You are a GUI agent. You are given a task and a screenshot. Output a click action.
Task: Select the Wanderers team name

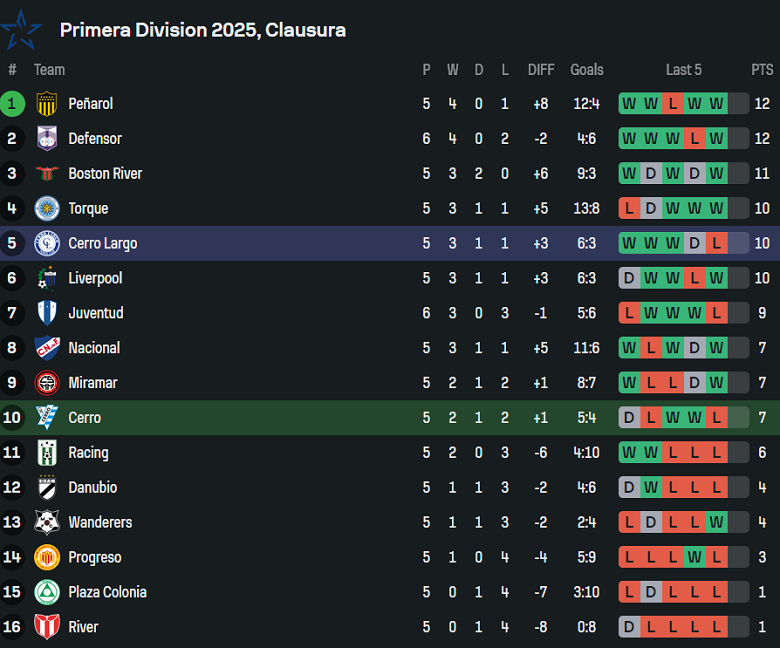[x=100, y=522]
